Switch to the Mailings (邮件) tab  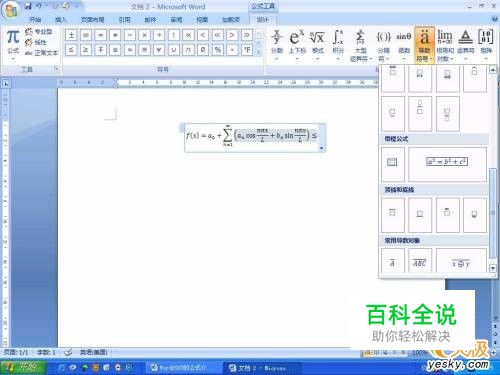150,20
